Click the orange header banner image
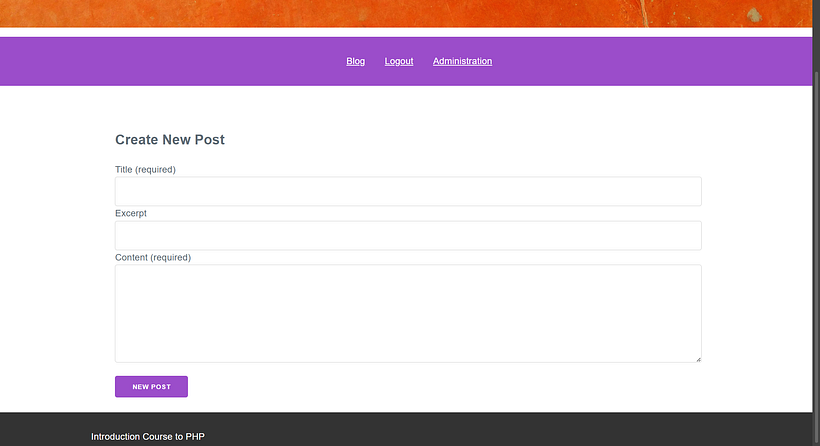This screenshot has width=820, height=446. coord(406,14)
